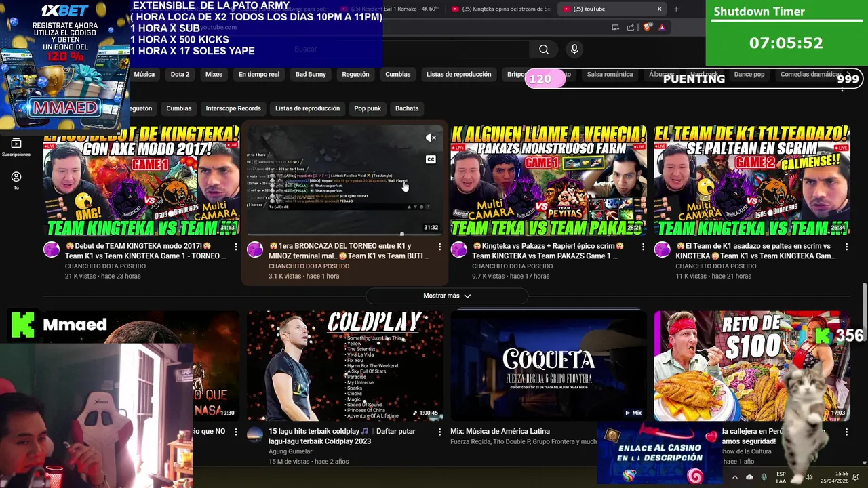
Task: Select Salsa romántica chip
Action: [610, 74]
